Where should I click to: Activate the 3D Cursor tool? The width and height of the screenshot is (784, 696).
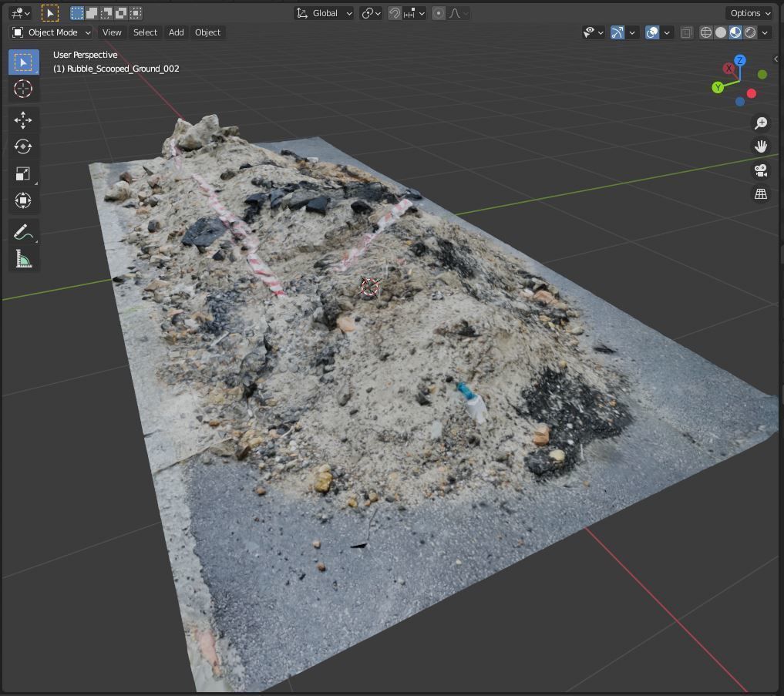[23, 89]
